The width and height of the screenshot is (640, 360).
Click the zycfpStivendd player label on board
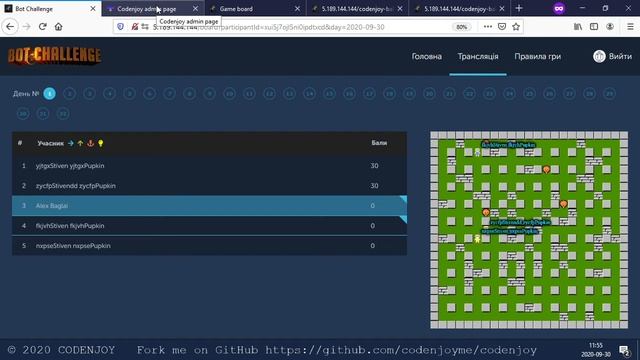tap(520, 222)
